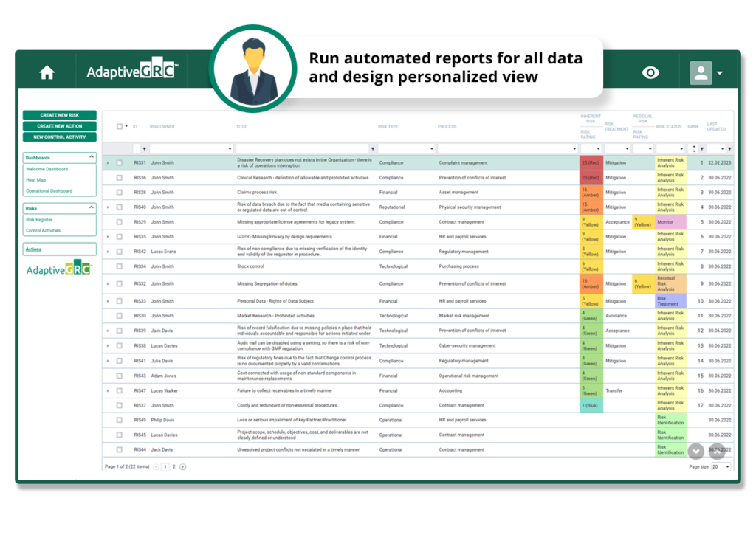Click the scroll-up circle icon at bottom right

pyautogui.click(x=716, y=450)
